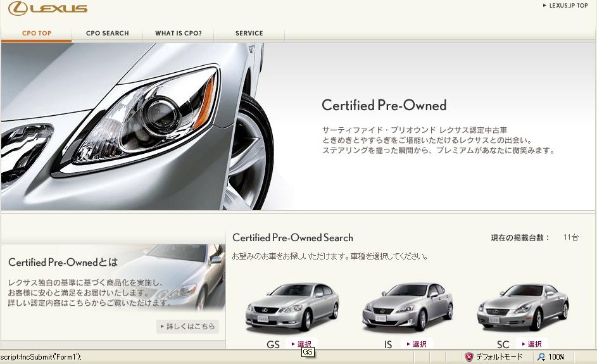The width and height of the screenshot is (597, 364).
Task: Click the IS model label
Action: [x=388, y=344]
